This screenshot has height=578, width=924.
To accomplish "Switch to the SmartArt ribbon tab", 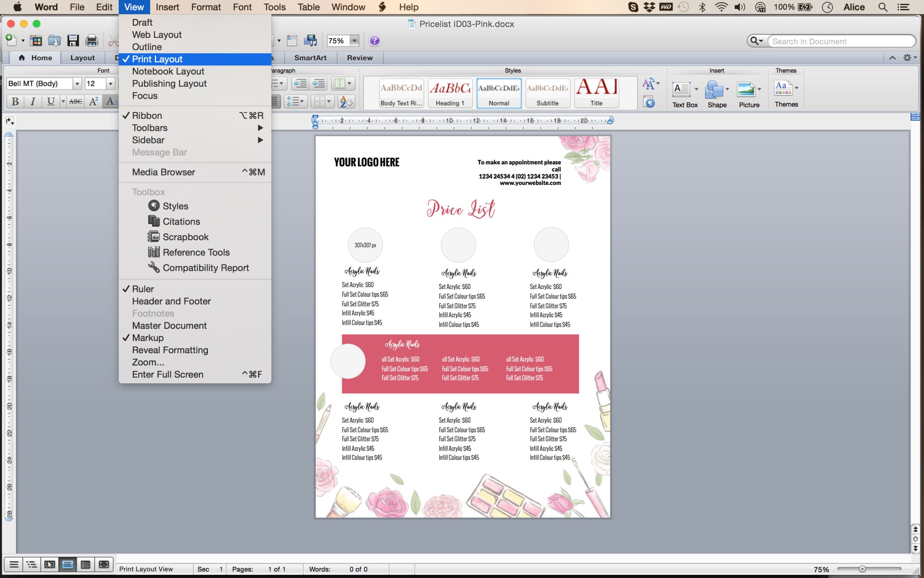I will tap(310, 58).
